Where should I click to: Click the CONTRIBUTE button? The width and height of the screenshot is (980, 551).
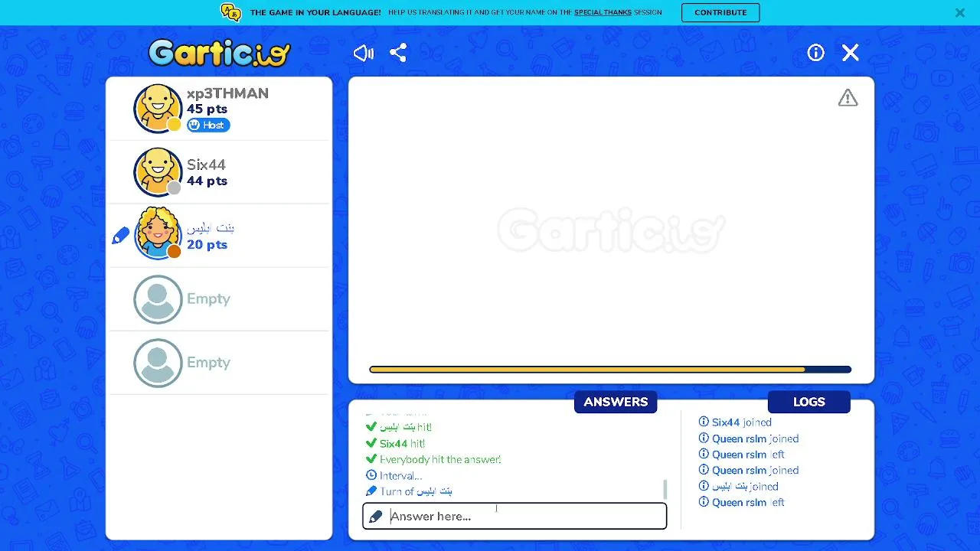click(720, 12)
